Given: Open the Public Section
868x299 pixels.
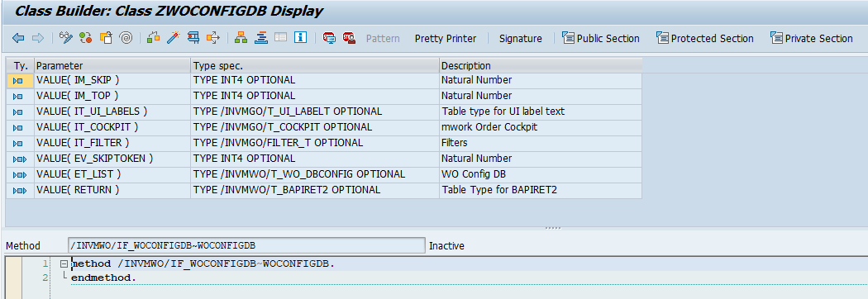Looking at the screenshot, I should (x=601, y=38).
